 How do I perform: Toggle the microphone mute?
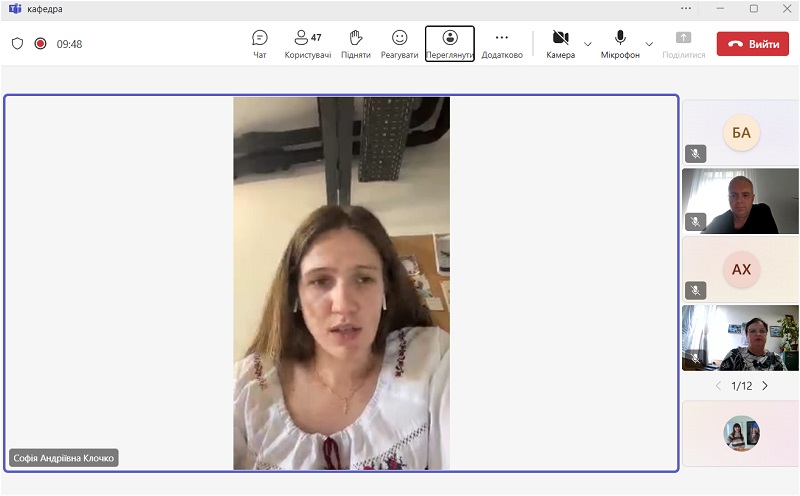click(620, 43)
